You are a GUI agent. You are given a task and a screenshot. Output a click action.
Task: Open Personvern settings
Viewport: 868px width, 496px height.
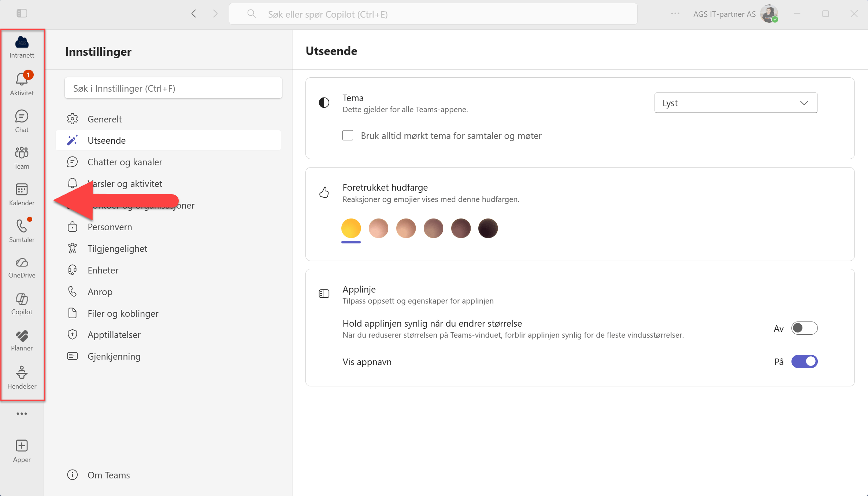click(168, 227)
